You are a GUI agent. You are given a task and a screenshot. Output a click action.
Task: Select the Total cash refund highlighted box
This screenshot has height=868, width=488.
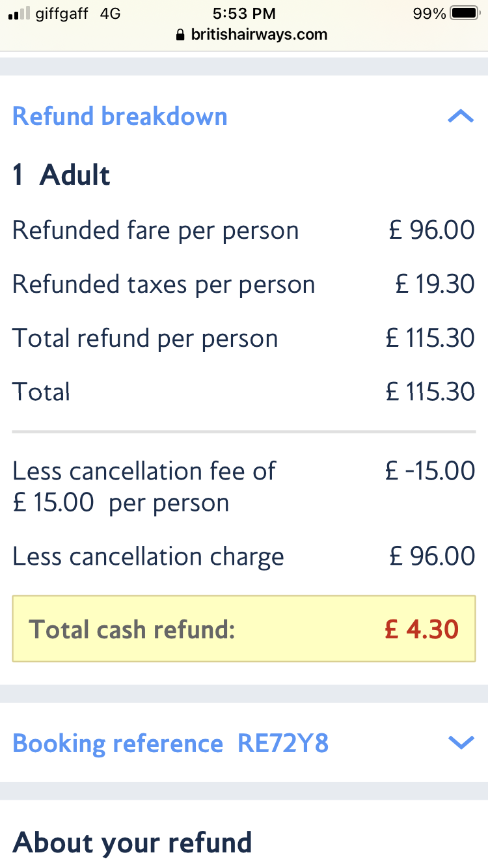click(x=244, y=629)
